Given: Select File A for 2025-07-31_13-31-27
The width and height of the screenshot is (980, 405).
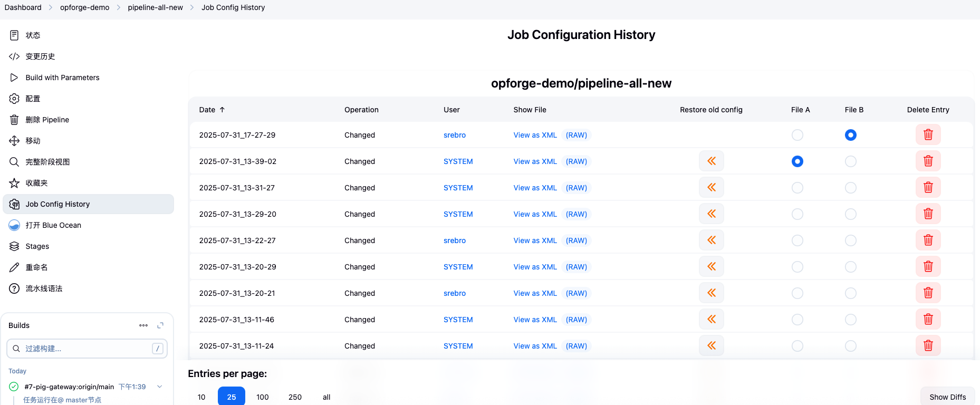Looking at the screenshot, I should [x=797, y=188].
